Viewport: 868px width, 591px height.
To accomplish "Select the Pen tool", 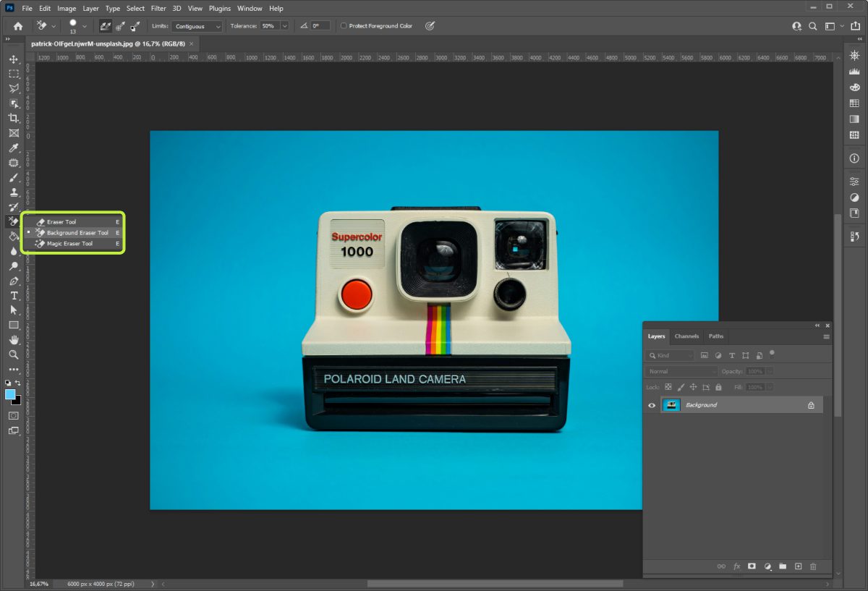I will point(14,281).
